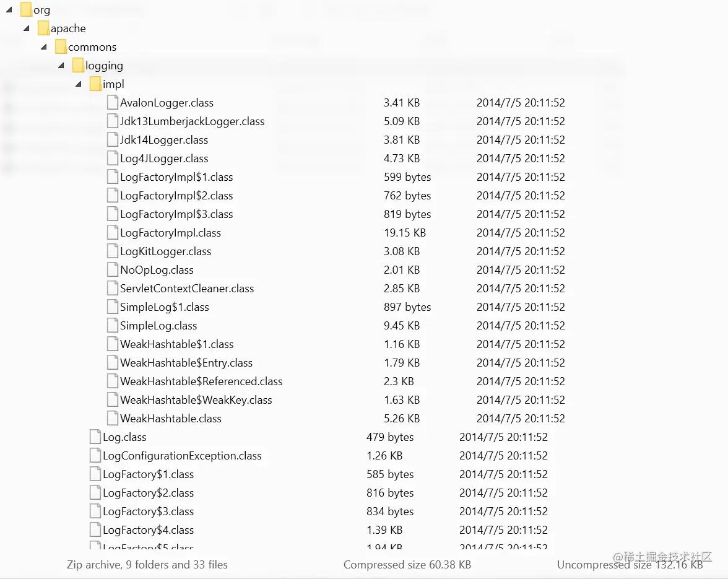Click the Jdk13LumberjackLogger.class file icon
The image size is (728, 579).
pos(113,121)
